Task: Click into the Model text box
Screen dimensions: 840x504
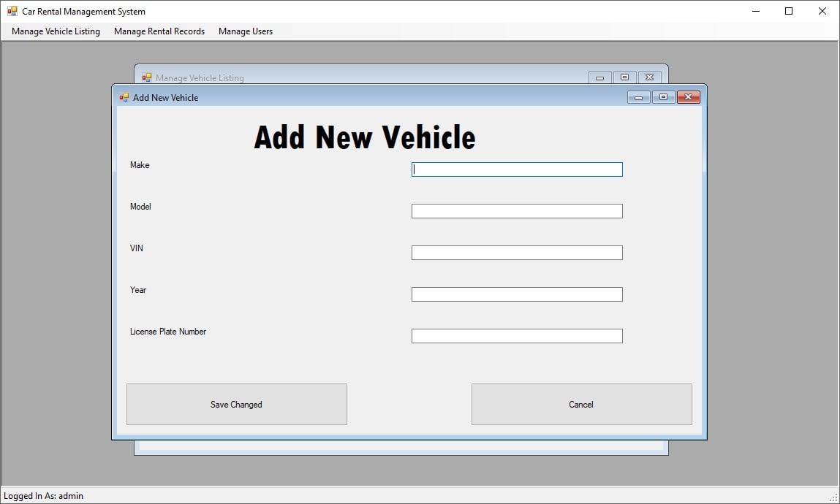Action: [x=517, y=211]
